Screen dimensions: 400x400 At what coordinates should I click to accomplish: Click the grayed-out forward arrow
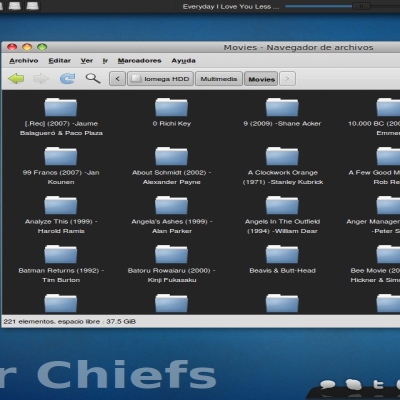(x=41, y=79)
